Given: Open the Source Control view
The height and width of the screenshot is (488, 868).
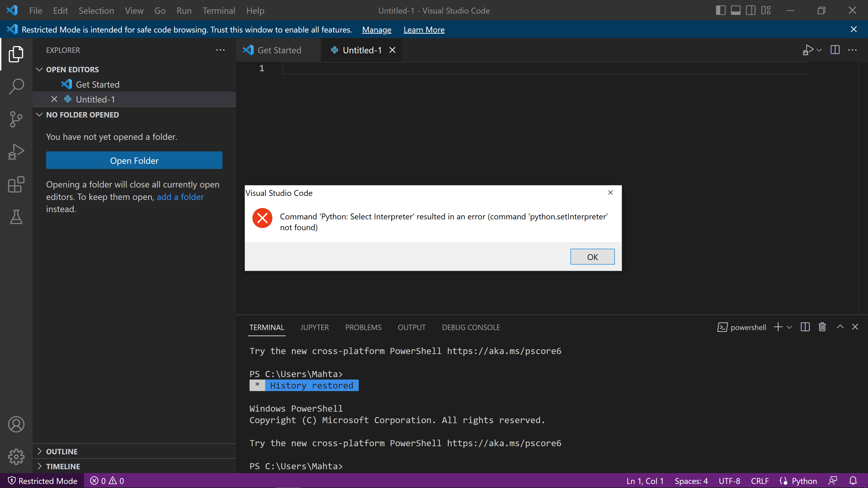Looking at the screenshot, I should [16, 119].
